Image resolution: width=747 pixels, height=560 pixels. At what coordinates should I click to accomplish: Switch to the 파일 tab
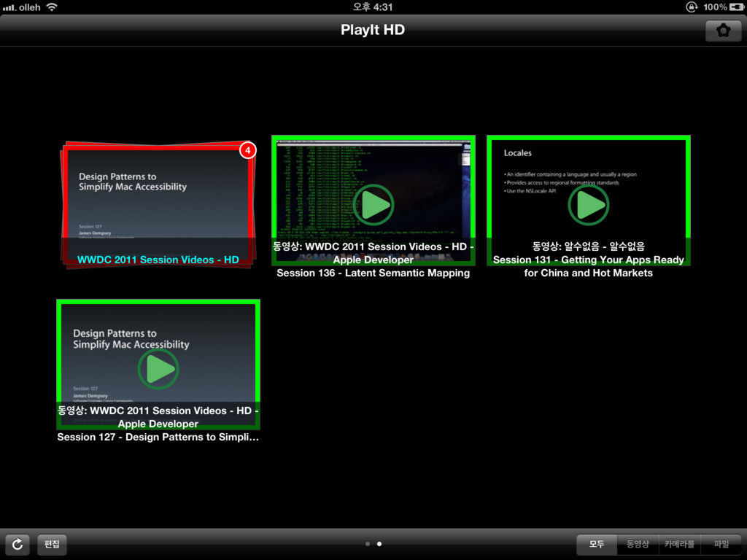(x=721, y=544)
